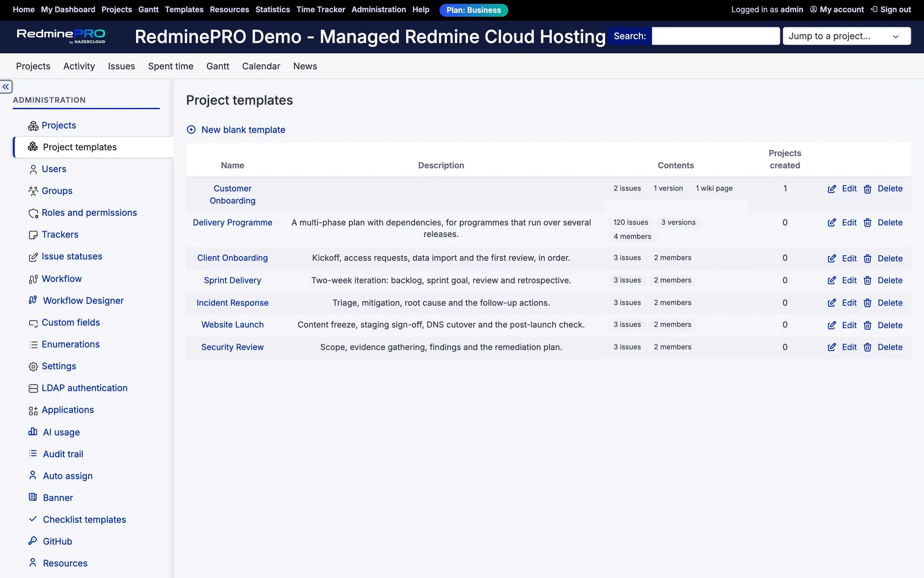This screenshot has height=578, width=924.
Task: Click the '120 issues' contents tag
Action: [631, 223]
